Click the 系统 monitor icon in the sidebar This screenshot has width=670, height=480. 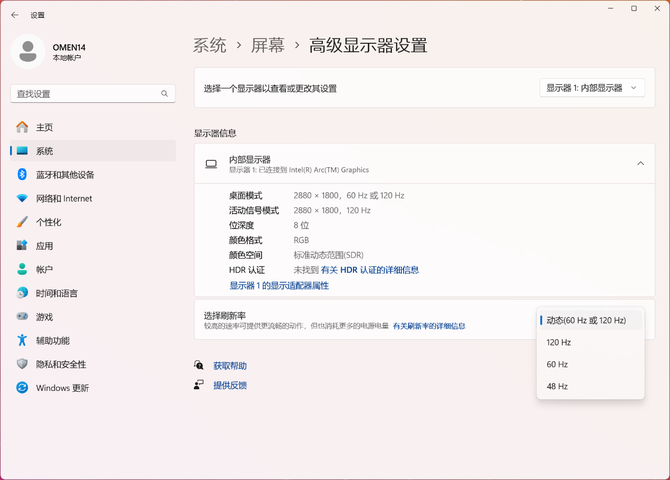[x=22, y=150]
